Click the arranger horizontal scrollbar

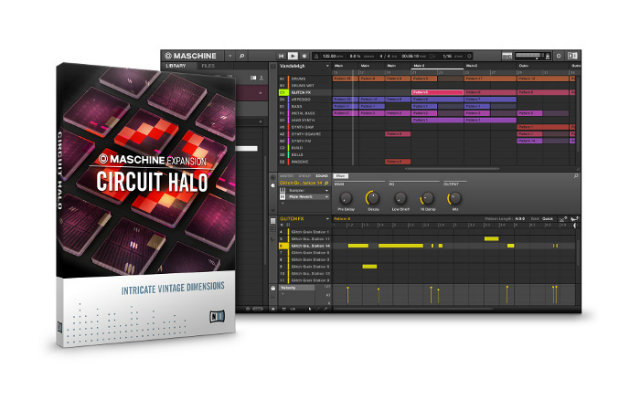[x=452, y=168]
